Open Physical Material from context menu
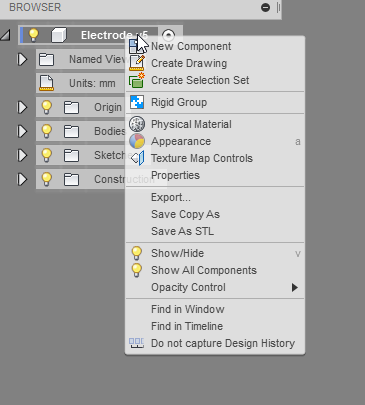 pyautogui.click(x=215, y=124)
